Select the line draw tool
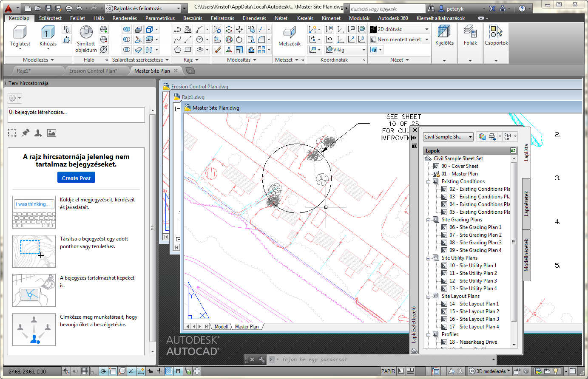Viewport: 588px width, 379px height. point(188,40)
